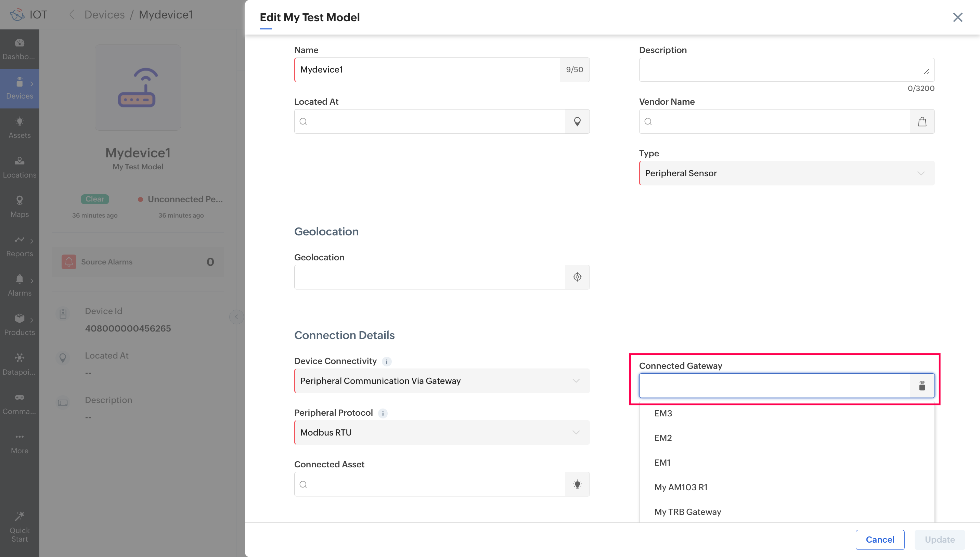Click the Device Connectivity info icon

pyautogui.click(x=386, y=362)
